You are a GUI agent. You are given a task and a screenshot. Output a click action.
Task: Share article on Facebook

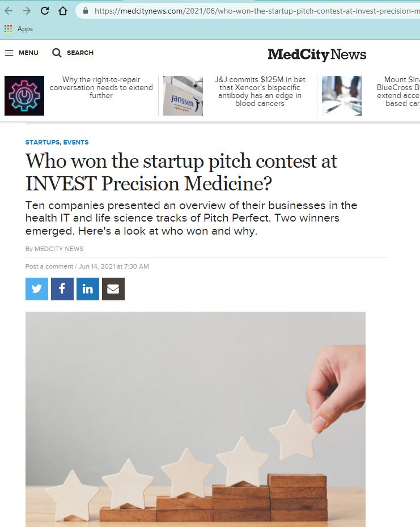click(x=62, y=288)
